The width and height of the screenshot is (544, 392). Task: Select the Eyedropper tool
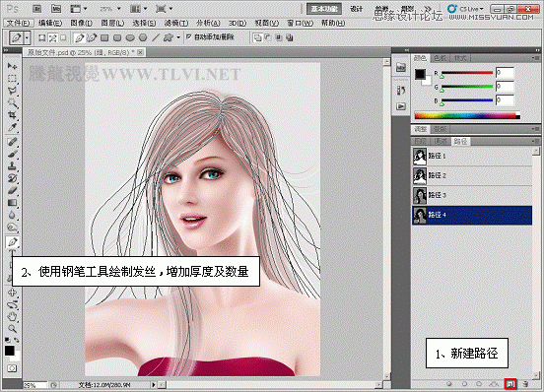click(x=12, y=127)
